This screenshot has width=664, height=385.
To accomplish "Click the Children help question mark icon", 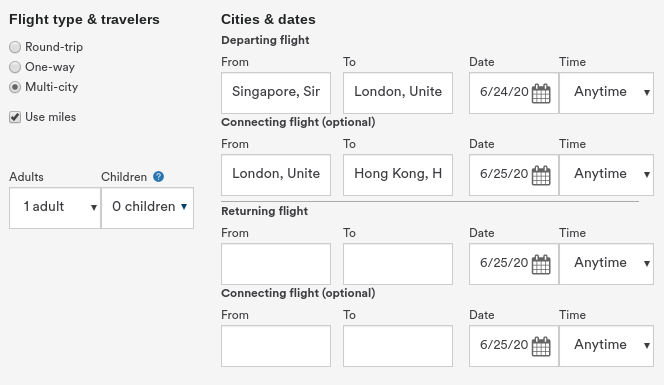I will pyautogui.click(x=158, y=177).
